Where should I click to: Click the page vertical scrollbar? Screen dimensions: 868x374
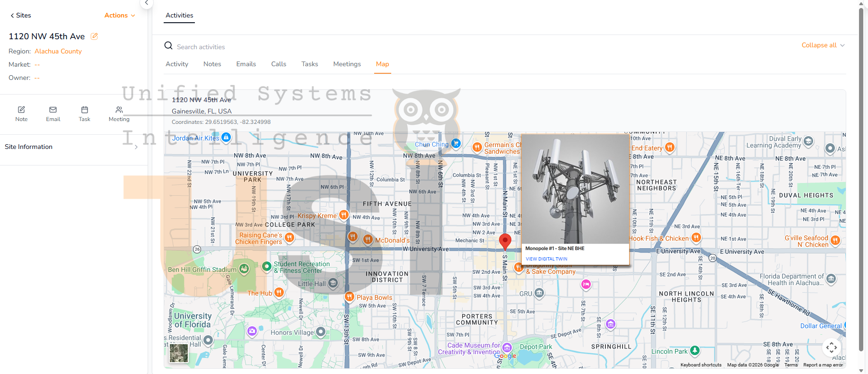pyautogui.click(x=861, y=180)
